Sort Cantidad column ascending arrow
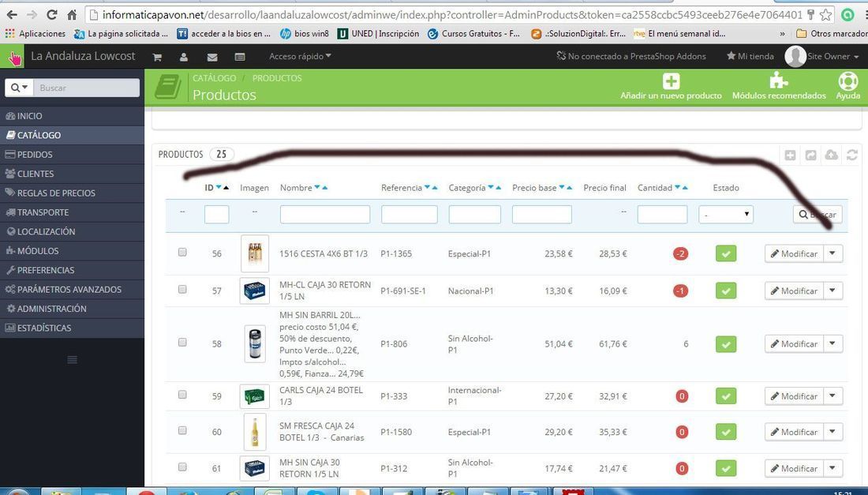This screenshot has width=868, height=495. tap(685, 188)
